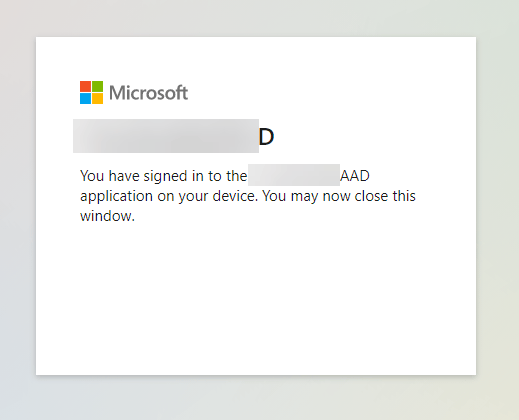Click the text "You have signed in to the"
Image resolution: width=519 pixels, height=420 pixels.
point(163,176)
